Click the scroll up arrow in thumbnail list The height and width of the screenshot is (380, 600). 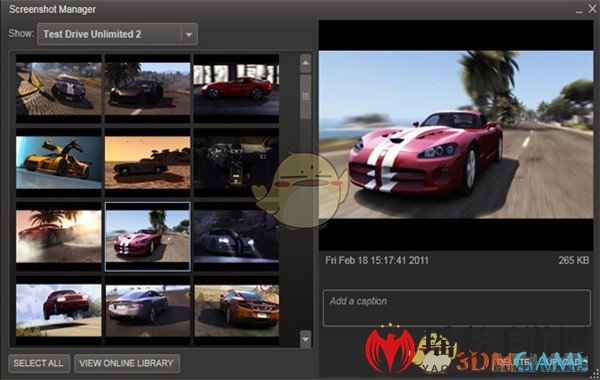[x=305, y=64]
